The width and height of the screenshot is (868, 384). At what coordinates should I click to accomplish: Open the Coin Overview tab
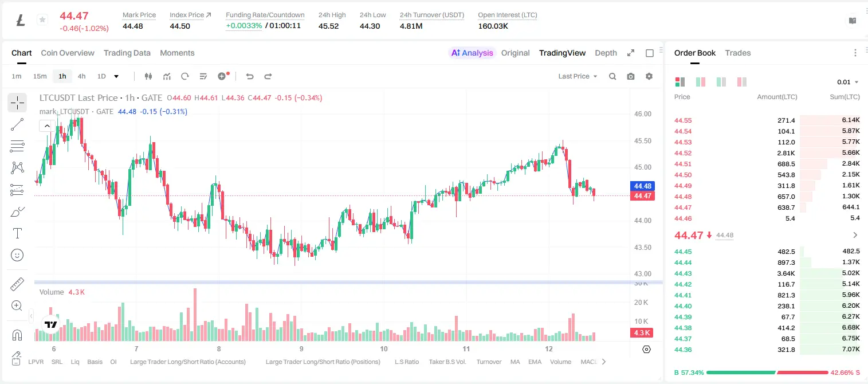68,53
